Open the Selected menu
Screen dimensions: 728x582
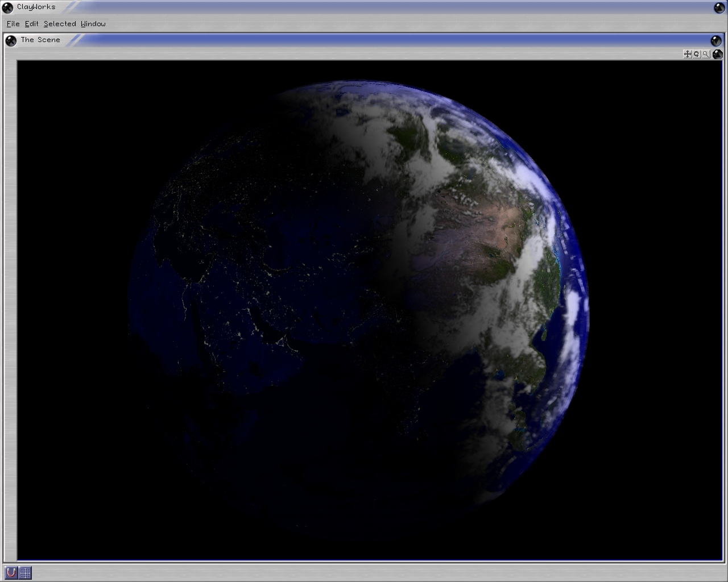pos(60,24)
